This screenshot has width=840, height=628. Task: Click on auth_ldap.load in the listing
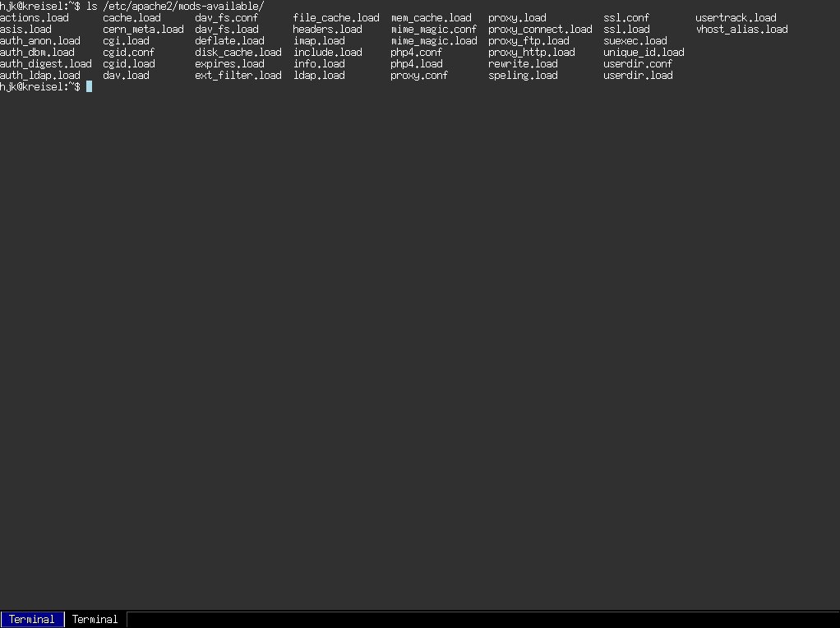(x=40, y=75)
